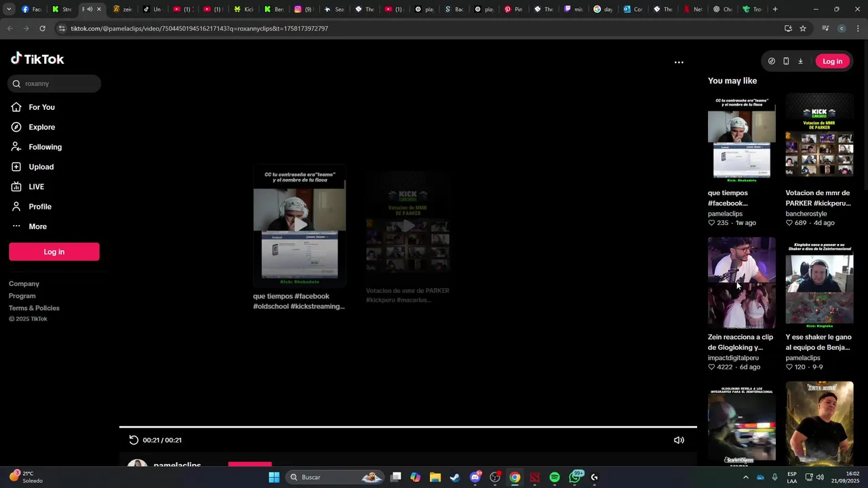Go back in browser history
The width and height of the screenshot is (868, 488).
click(x=9, y=28)
